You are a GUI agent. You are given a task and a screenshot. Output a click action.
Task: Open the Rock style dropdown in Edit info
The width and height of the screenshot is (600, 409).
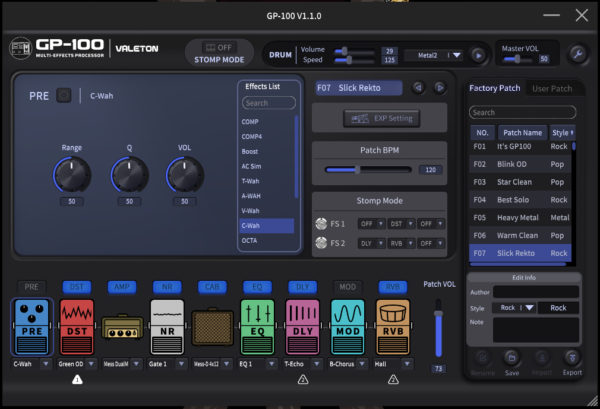click(x=514, y=308)
